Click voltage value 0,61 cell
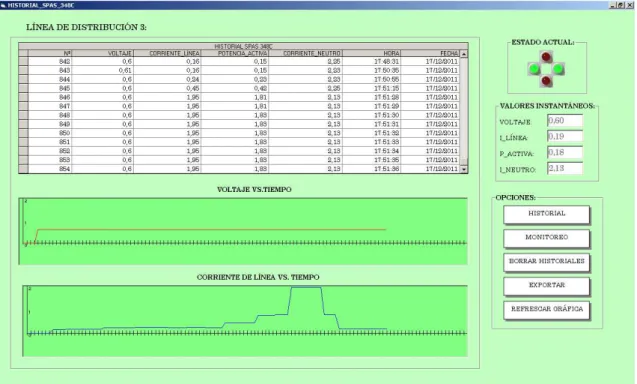Viewport: 637px width, 384px height. pyautogui.click(x=102, y=70)
